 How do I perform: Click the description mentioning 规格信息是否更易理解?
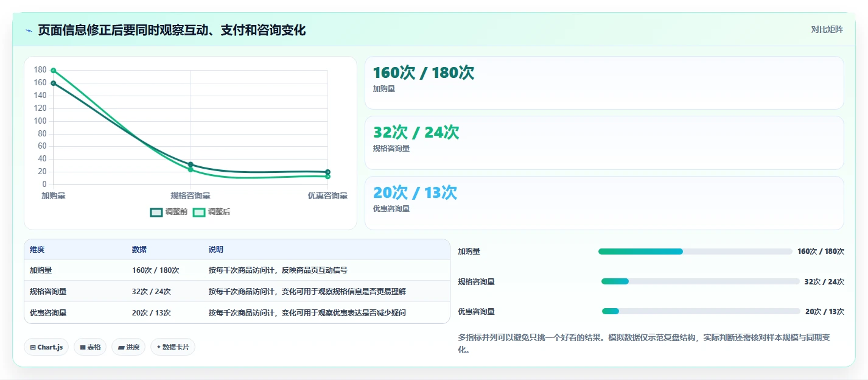click(307, 292)
